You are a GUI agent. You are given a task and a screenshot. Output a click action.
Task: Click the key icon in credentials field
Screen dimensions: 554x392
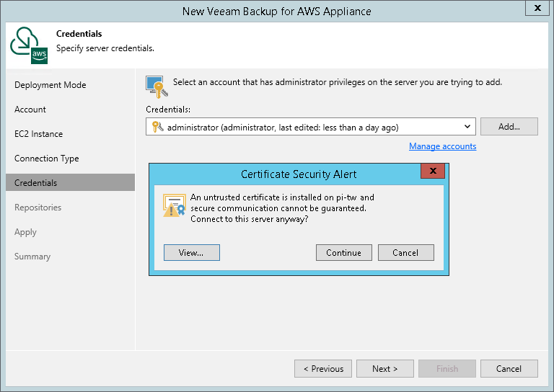click(x=156, y=127)
